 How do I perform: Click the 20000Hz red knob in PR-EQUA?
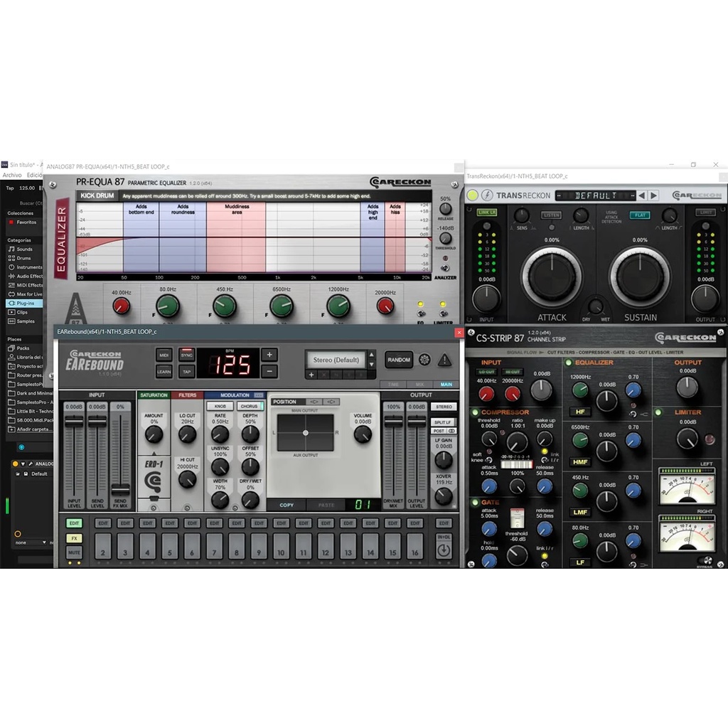[x=385, y=306]
